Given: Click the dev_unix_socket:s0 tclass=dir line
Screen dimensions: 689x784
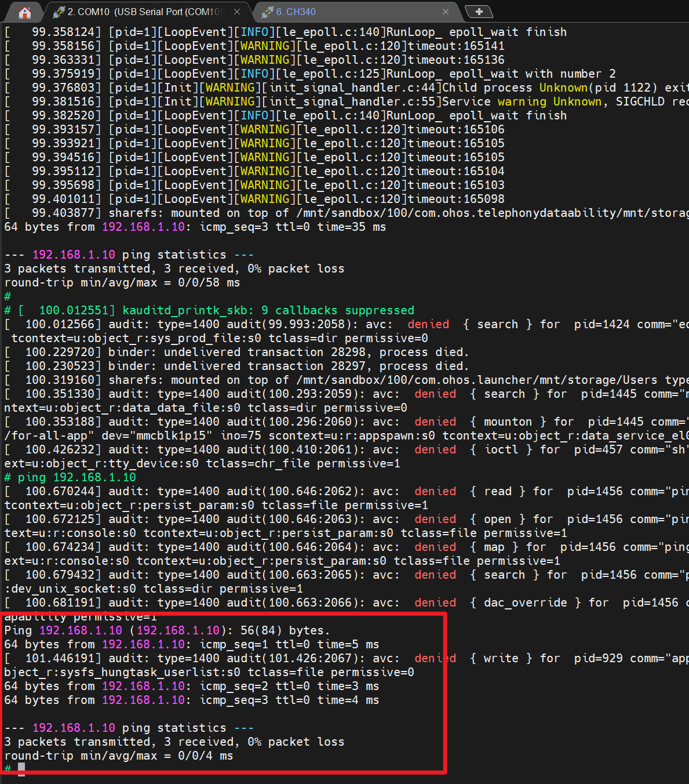Looking at the screenshot, I should 154,589.
